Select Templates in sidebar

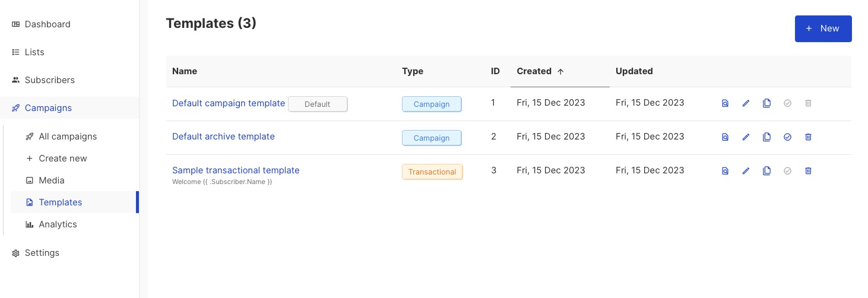click(x=75, y=202)
